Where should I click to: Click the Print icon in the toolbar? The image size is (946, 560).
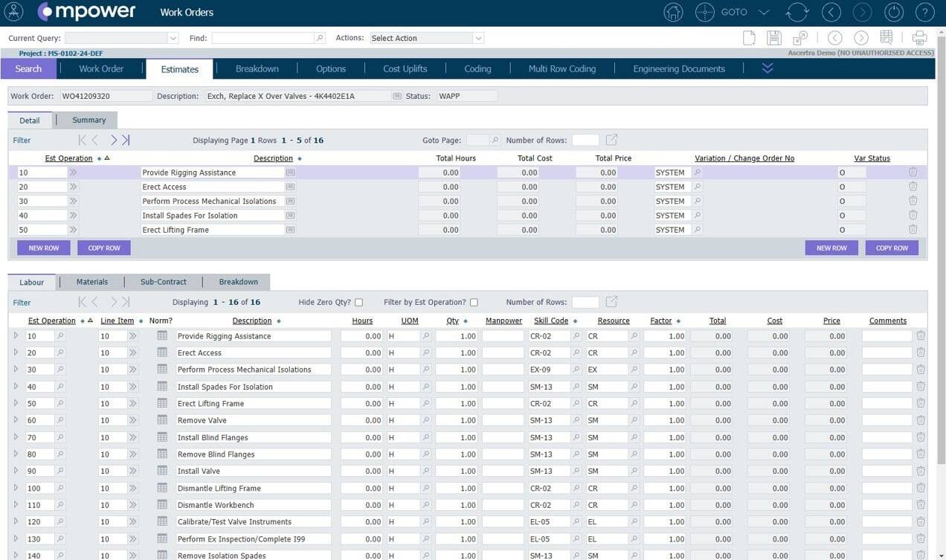tap(919, 38)
